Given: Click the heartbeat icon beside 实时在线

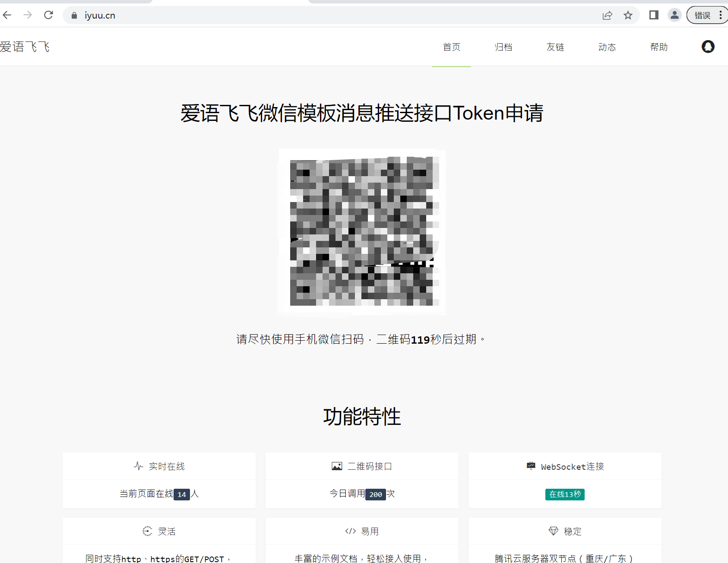Looking at the screenshot, I should pos(138,466).
